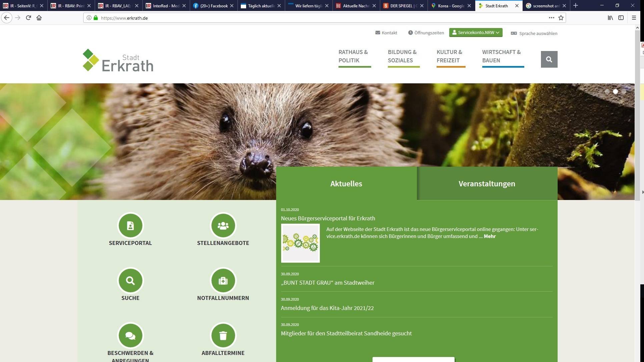Open Sprache auswählen language selector
This screenshot has width=644, height=362.
click(534, 33)
